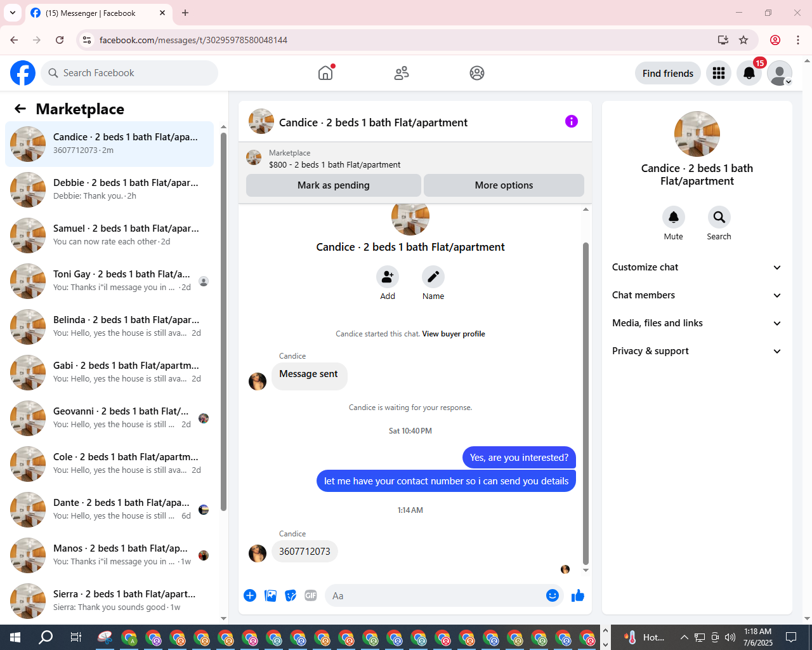Expand Customize chat section
The height and width of the screenshot is (650, 812).
[697, 267]
